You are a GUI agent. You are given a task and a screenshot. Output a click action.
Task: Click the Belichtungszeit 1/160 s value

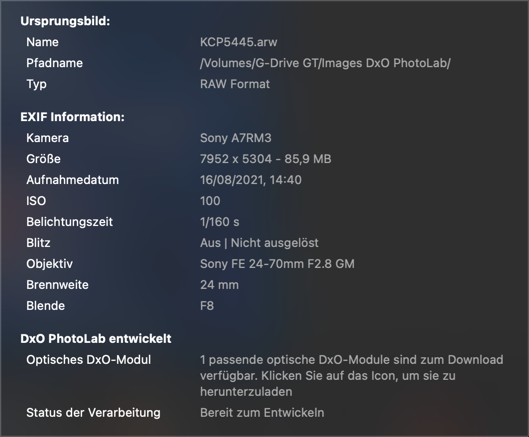(x=220, y=222)
